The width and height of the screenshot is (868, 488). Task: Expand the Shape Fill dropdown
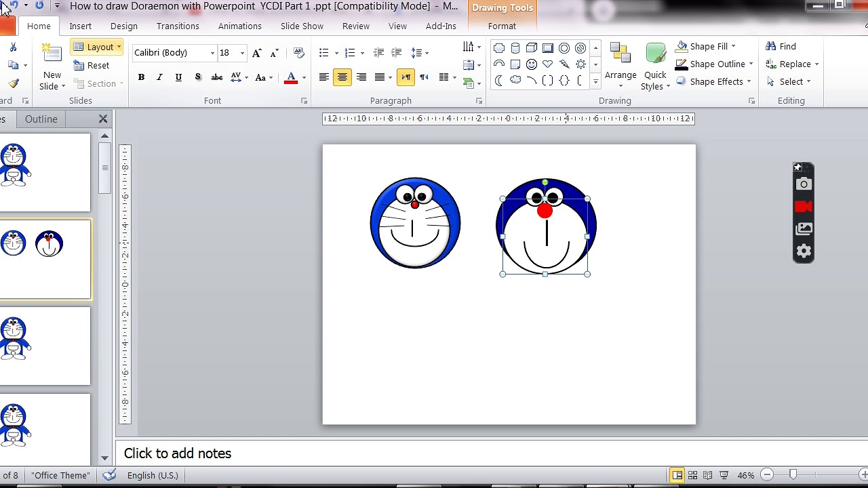pos(733,46)
